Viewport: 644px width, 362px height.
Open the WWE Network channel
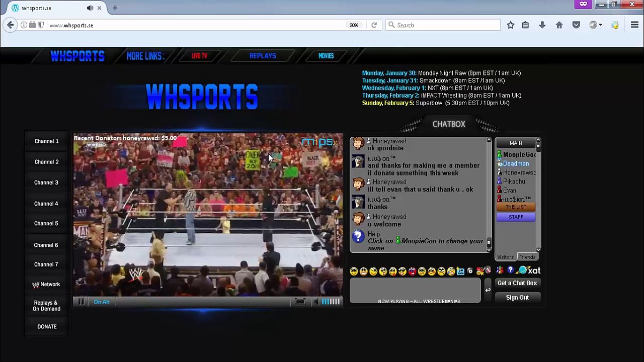point(46,285)
